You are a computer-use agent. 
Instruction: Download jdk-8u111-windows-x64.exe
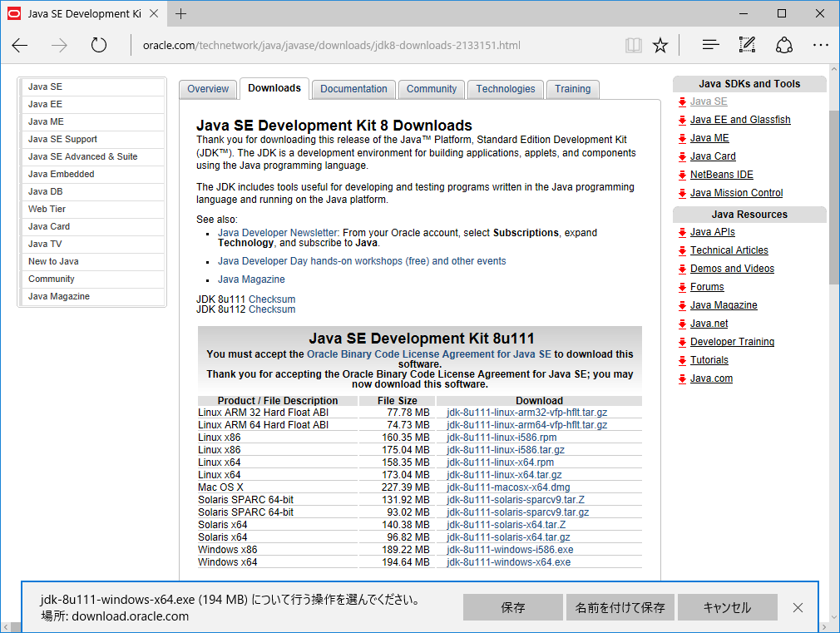click(508, 561)
